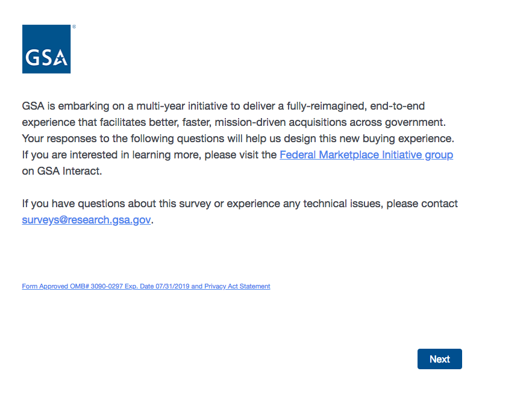Click the surveys@research.gsa.gov email link
532x418 pixels.
tap(86, 220)
